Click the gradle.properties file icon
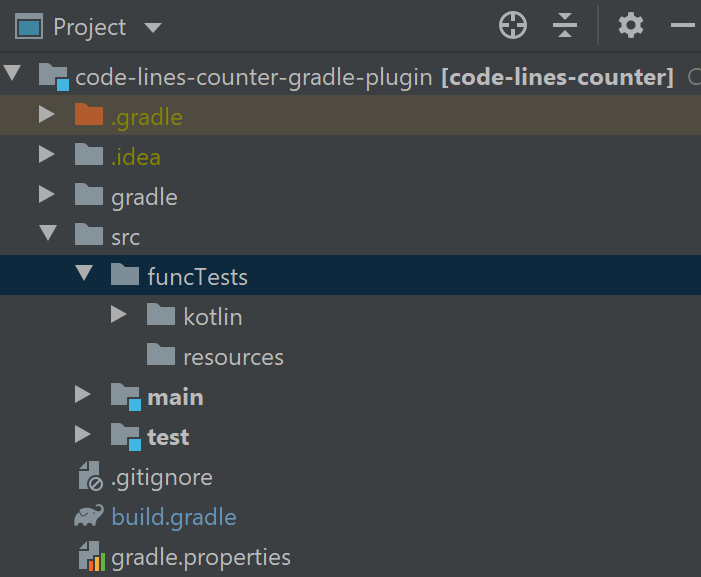This screenshot has width=701, height=577. point(90,557)
